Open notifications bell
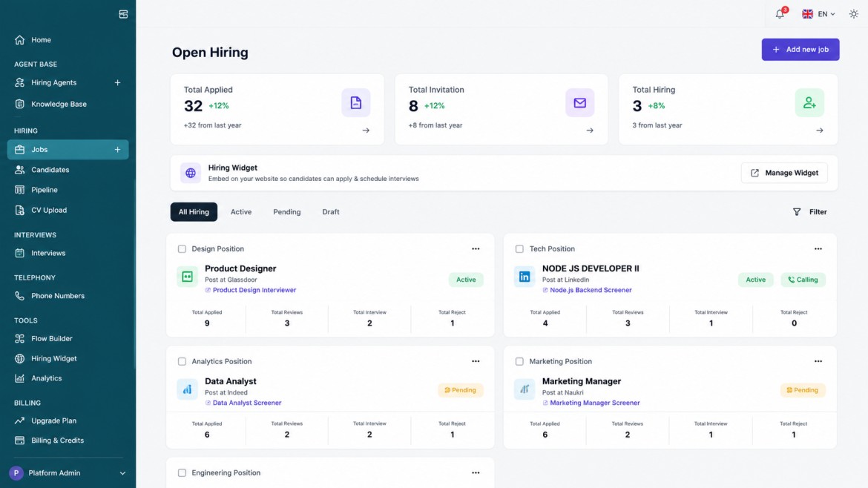Viewport: 868px width, 488px height. point(780,14)
